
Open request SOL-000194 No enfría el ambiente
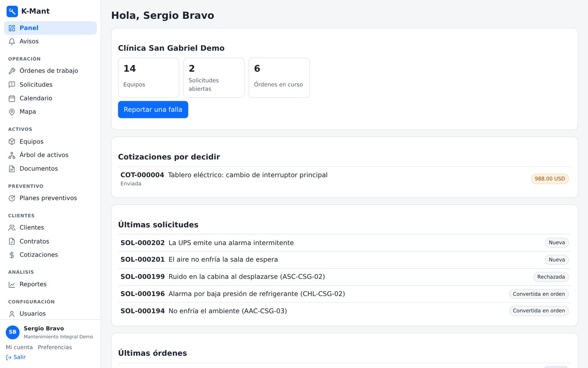click(x=345, y=311)
